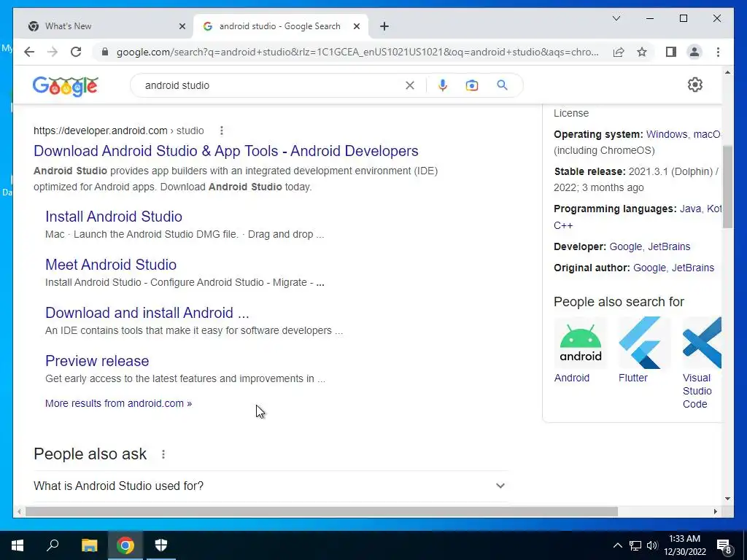This screenshot has width=747, height=560.
Task: Close the What's New tab
Action: (x=182, y=26)
